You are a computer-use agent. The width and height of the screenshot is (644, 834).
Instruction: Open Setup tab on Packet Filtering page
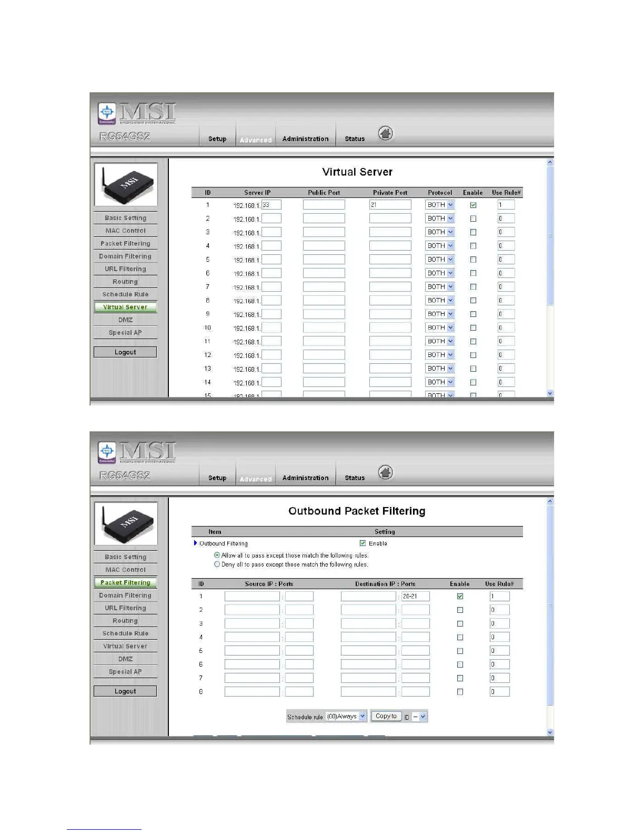point(217,478)
